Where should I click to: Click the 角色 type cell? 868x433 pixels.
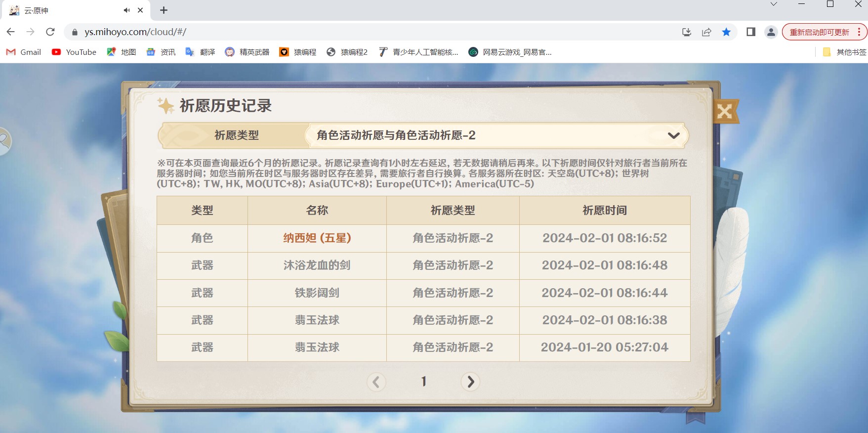tap(203, 238)
